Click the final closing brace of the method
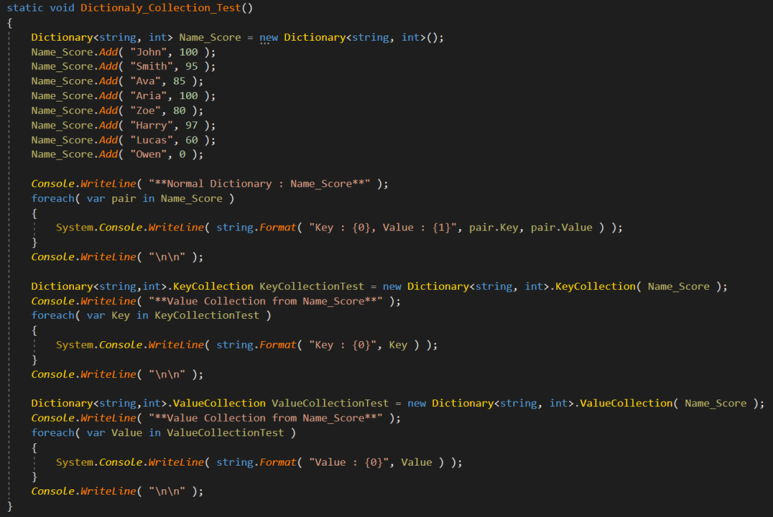 pyautogui.click(x=10, y=506)
